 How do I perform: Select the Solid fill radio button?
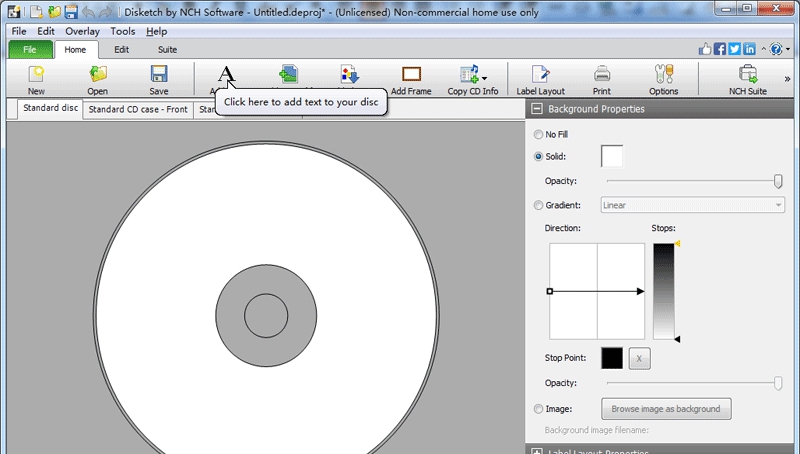tap(538, 157)
